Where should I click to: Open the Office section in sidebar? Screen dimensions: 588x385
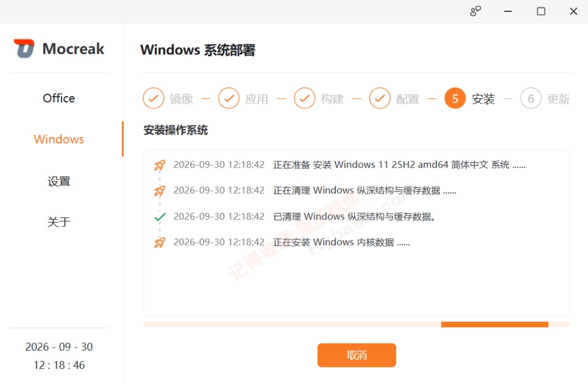pyautogui.click(x=59, y=98)
